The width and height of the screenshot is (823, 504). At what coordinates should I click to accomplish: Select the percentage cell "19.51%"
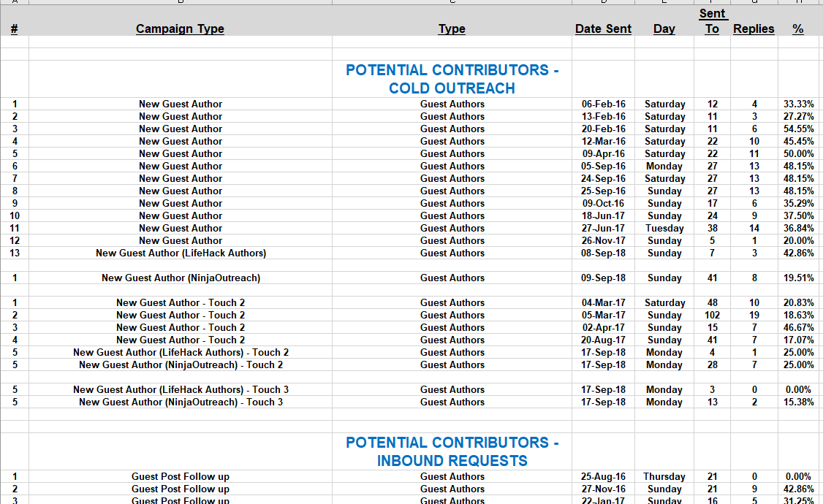[798, 278]
